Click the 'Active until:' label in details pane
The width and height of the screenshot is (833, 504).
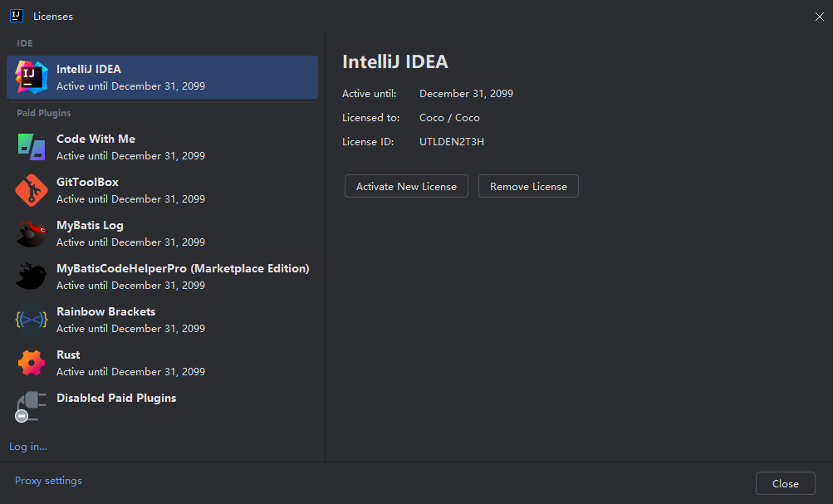tap(370, 94)
